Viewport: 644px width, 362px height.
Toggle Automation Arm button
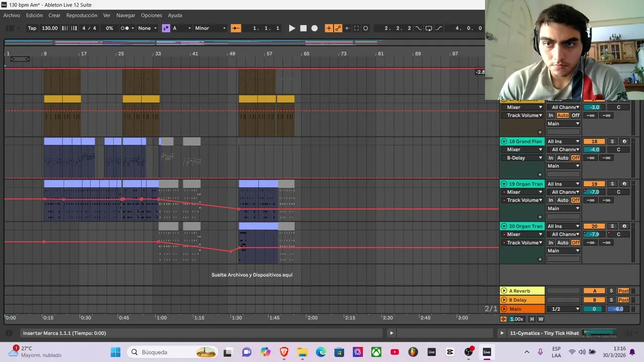coord(338,28)
